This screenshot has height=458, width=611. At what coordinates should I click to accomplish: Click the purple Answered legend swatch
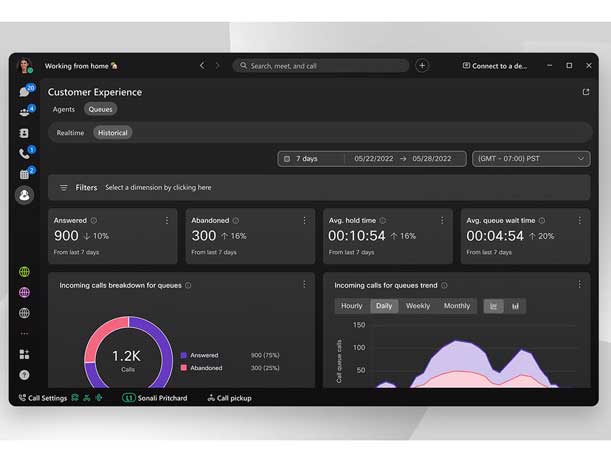pos(184,355)
